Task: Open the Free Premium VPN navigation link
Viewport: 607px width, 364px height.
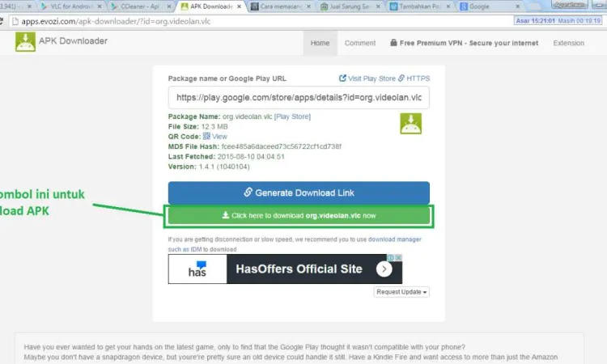Action: pyautogui.click(x=465, y=43)
